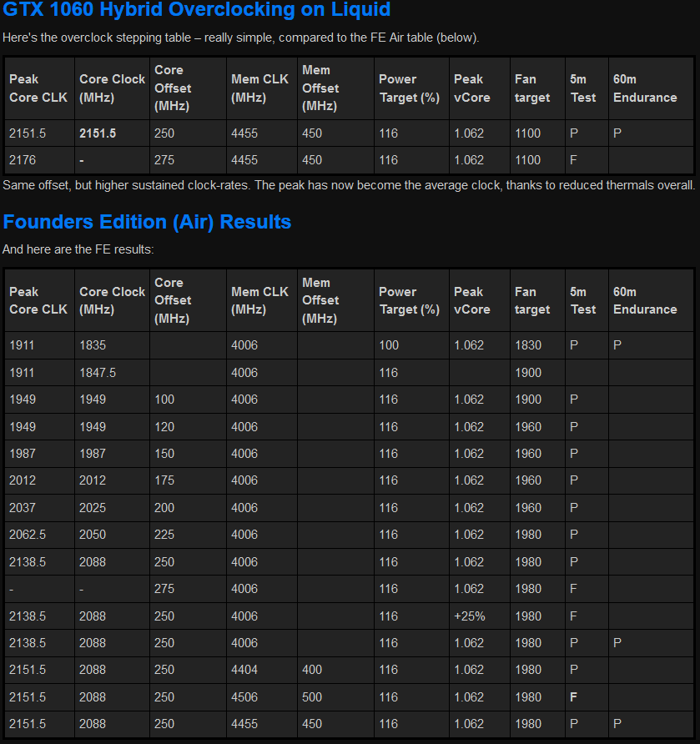Click the sentence 'And here are the FE results:'
The image size is (700, 744).
click(78, 249)
